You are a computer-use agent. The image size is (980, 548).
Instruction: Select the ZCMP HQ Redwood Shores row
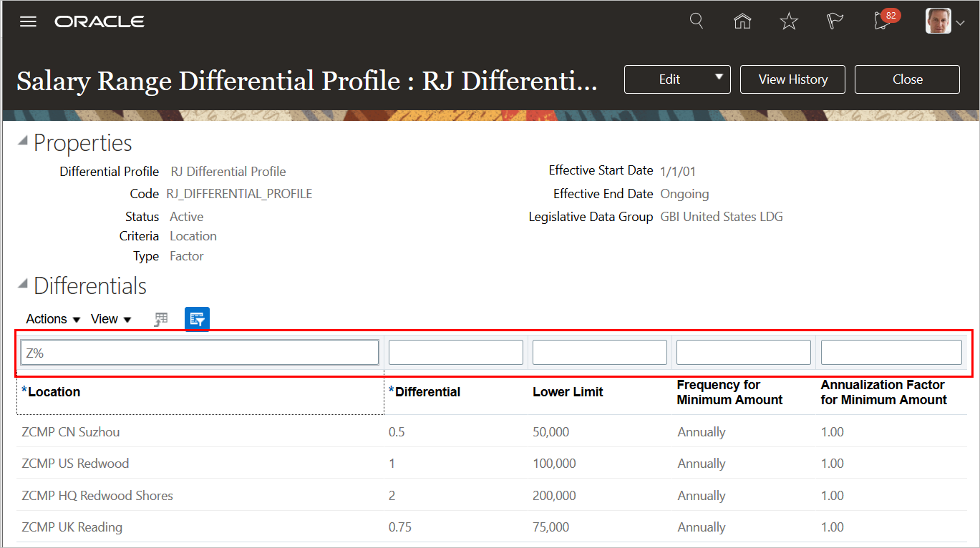(97, 495)
